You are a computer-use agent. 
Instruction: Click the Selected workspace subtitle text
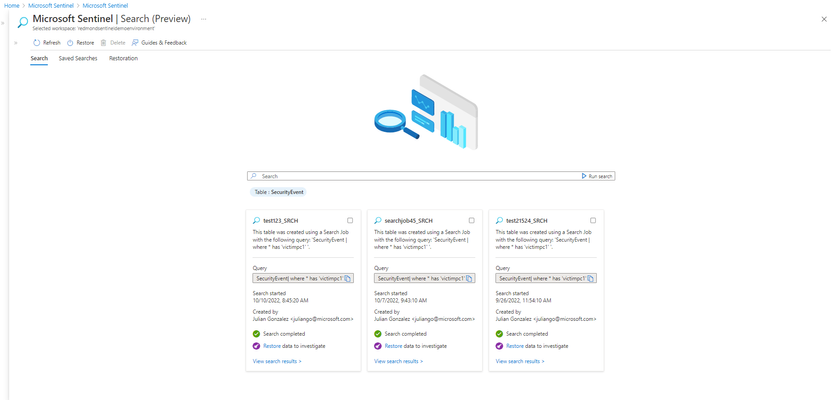[x=94, y=28]
